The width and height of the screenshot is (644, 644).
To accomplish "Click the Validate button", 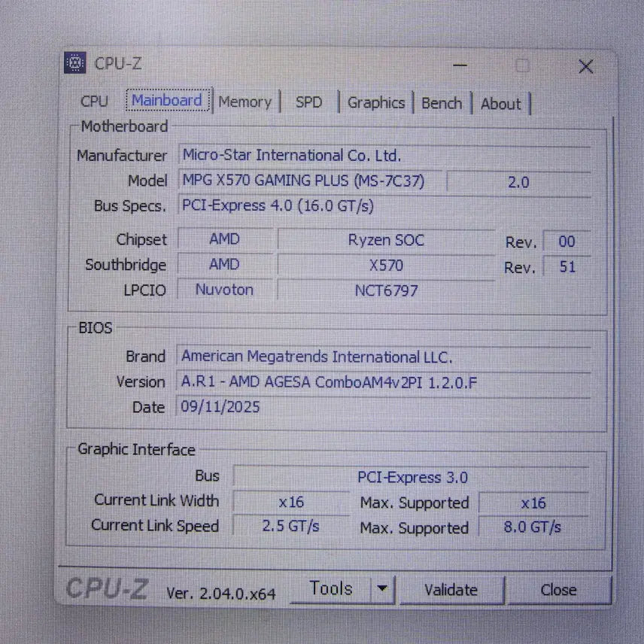I will pyautogui.click(x=451, y=590).
